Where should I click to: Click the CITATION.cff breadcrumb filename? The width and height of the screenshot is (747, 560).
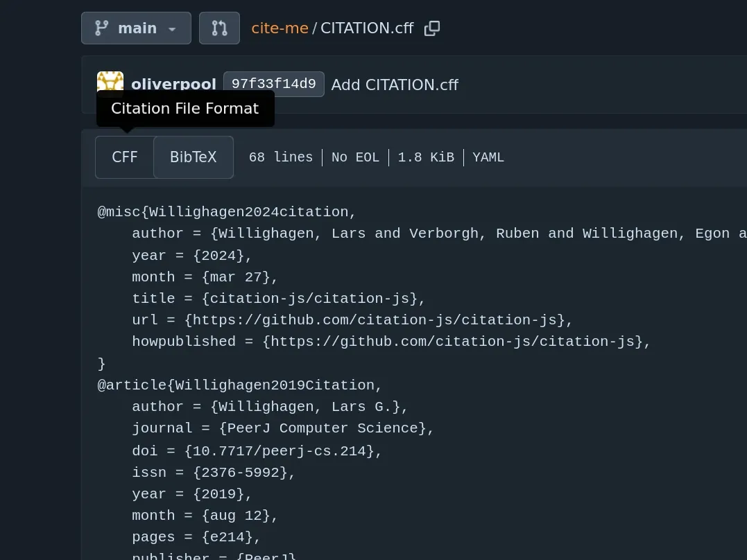367,28
